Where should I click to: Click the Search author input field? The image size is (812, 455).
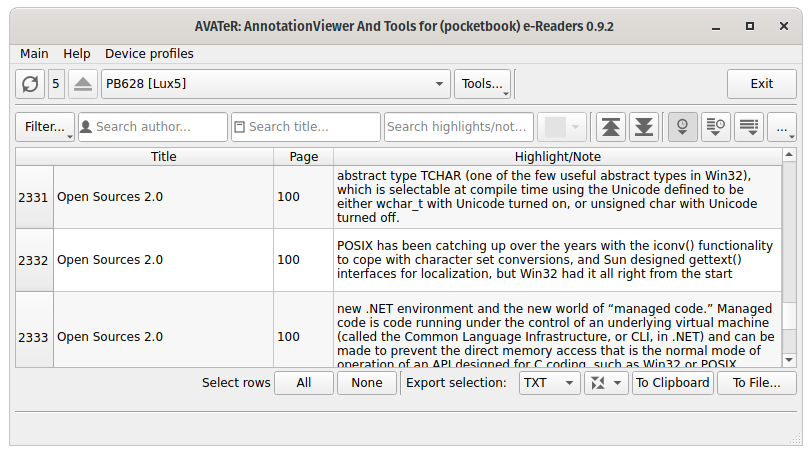[153, 127]
